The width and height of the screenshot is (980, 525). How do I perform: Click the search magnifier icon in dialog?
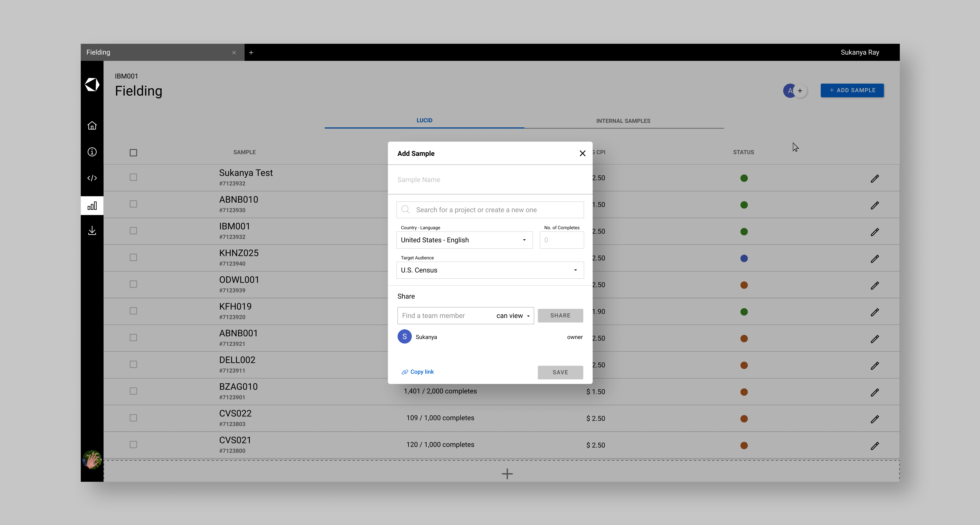pyautogui.click(x=406, y=210)
